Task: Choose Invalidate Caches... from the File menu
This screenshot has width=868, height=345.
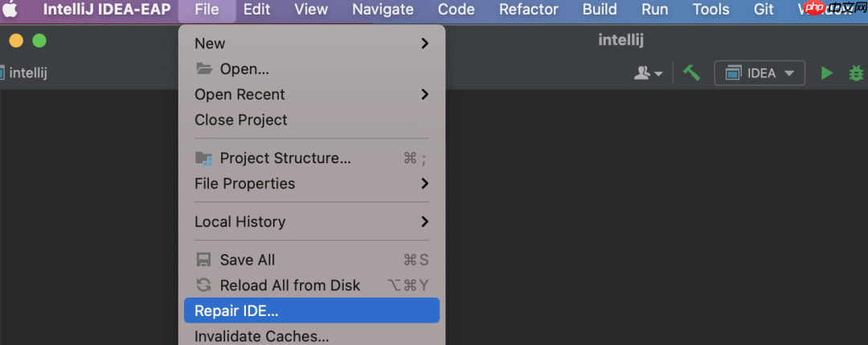Action: 262,336
